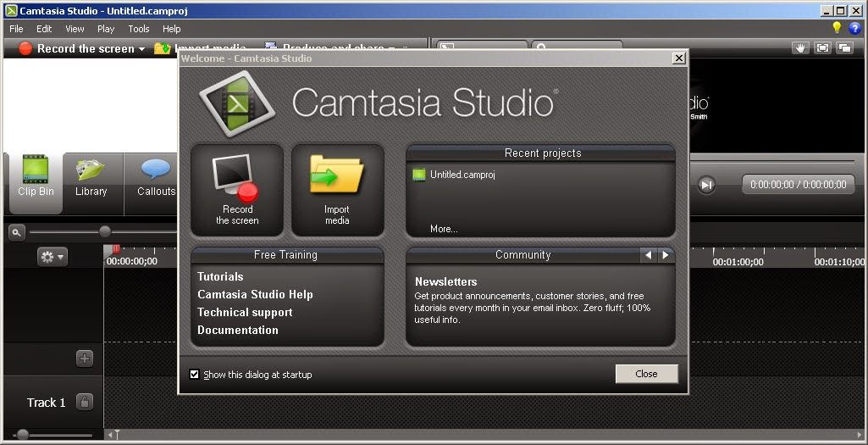The image size is (868, 445).
Task: Click the timeline zoom slider handle
Action: click(x=105, y=231)
